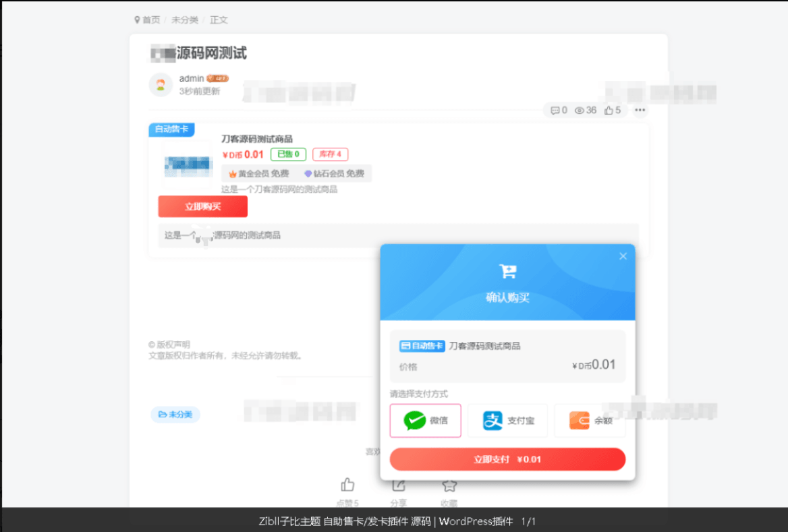Click 立即支付 ¥0.01 button
This screenshot has width=788, height=532.
pos(507,459)
